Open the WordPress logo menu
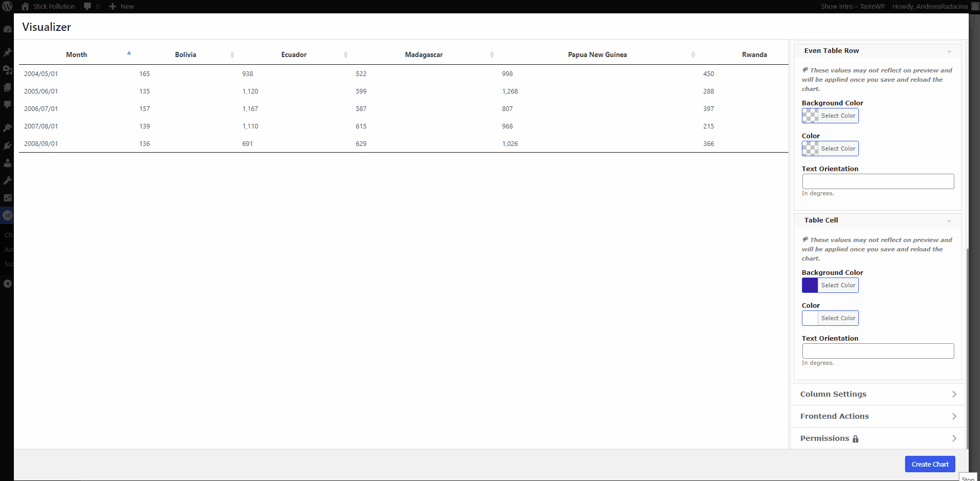The image size is (980, 481). 7,6
